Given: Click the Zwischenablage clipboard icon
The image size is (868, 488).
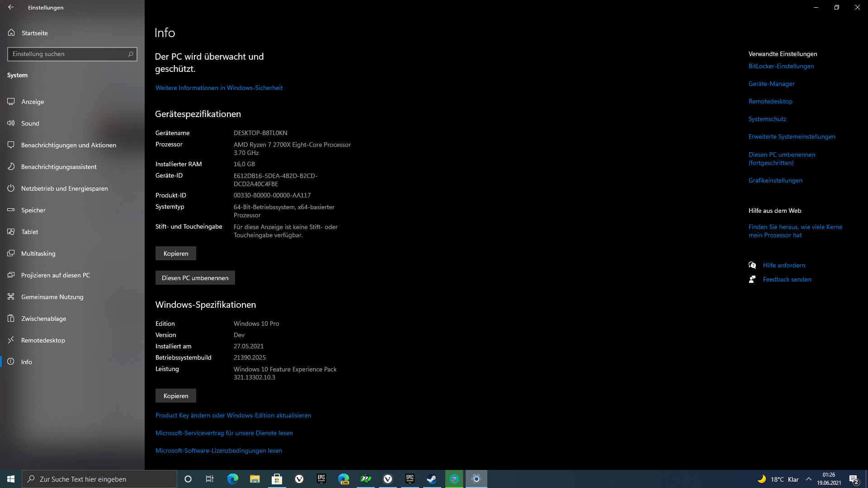Looking at the screenshot, I should coord(11,318).
